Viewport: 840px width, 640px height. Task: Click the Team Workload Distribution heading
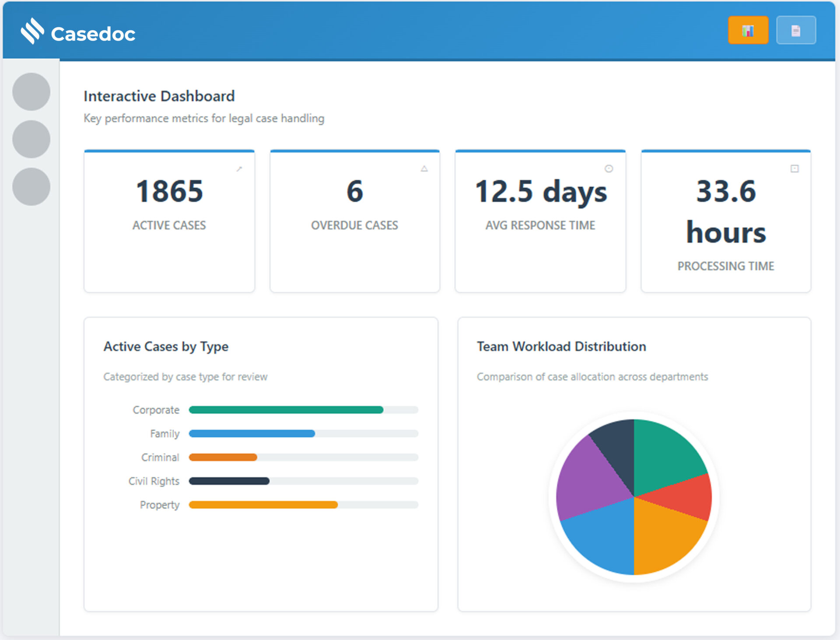[561, 346]
